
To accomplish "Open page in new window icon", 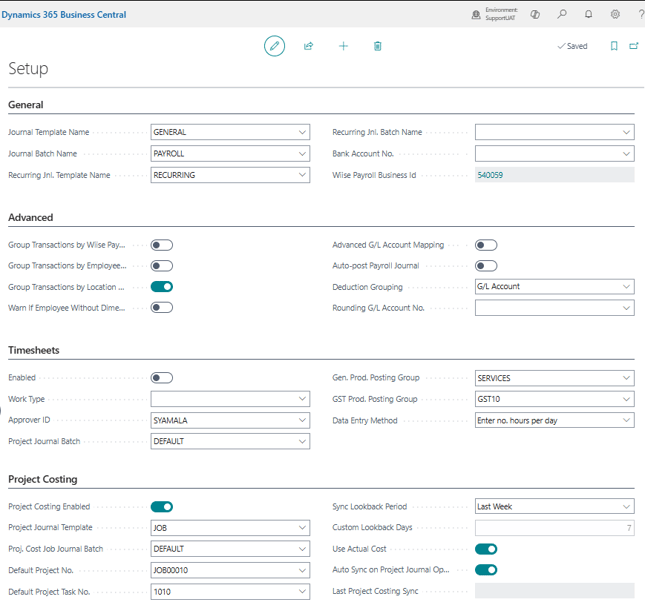I will pos(634,46).
